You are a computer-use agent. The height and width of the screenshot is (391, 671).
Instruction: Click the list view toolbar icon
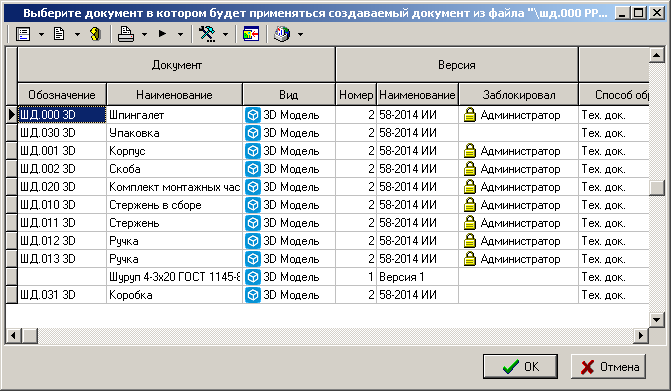[23, 34]
